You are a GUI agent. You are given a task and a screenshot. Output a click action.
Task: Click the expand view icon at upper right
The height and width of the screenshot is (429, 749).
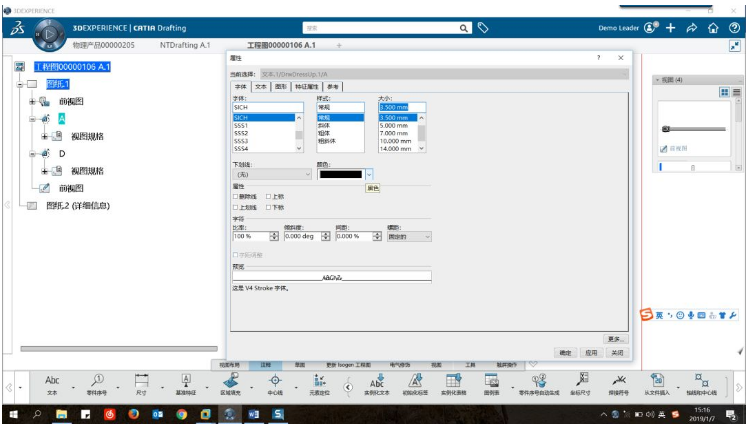click(x=735, y=46)
